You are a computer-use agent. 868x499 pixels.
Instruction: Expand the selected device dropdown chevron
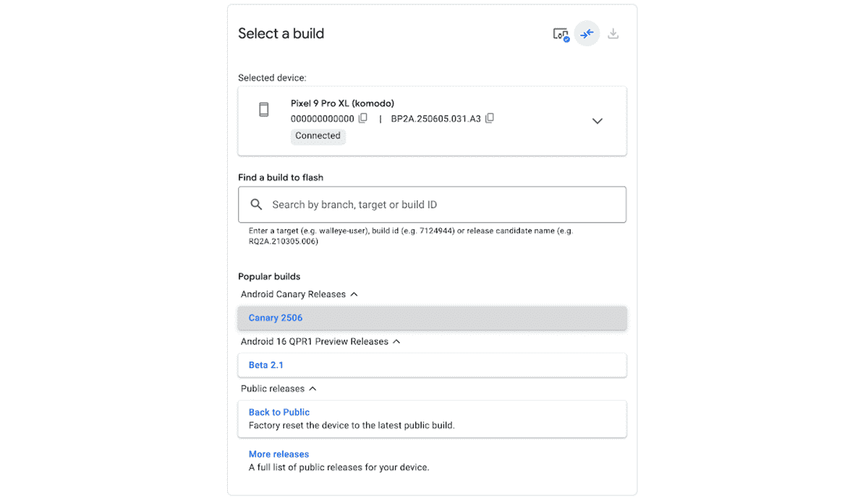click(597, 121)
